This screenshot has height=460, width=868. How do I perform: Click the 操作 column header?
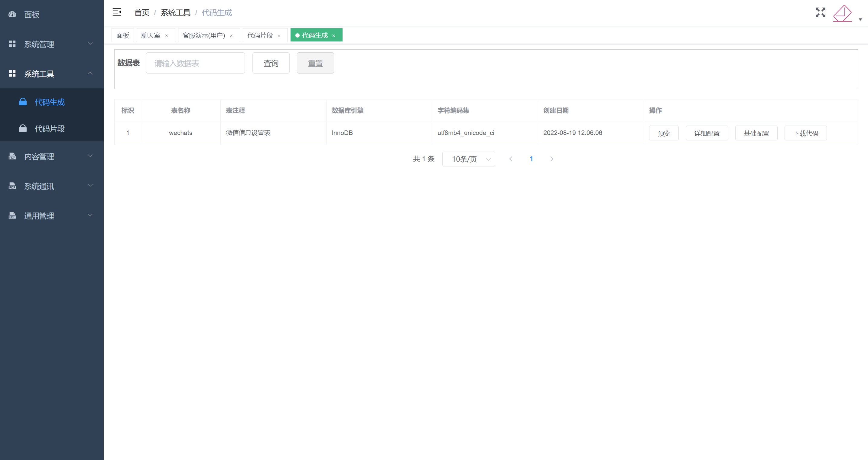coord(751,111)
